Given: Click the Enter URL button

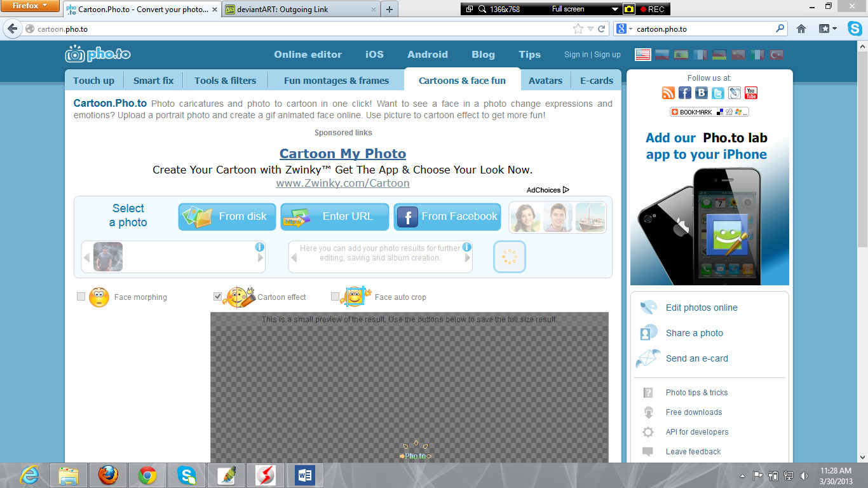Looking at the screenshot, I should click(x=334, y=217).
